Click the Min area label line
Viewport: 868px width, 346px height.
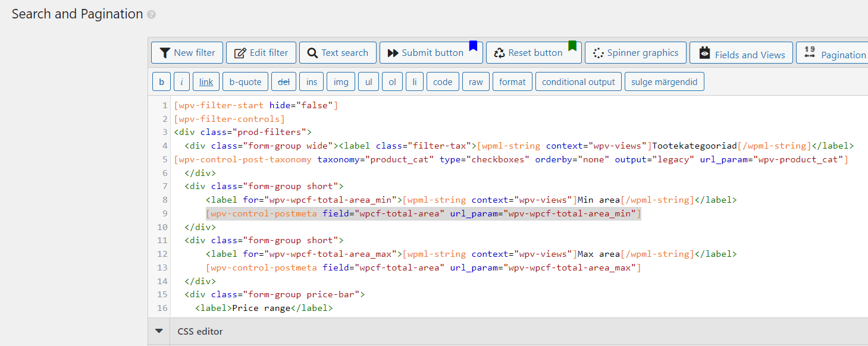[471, 200]
